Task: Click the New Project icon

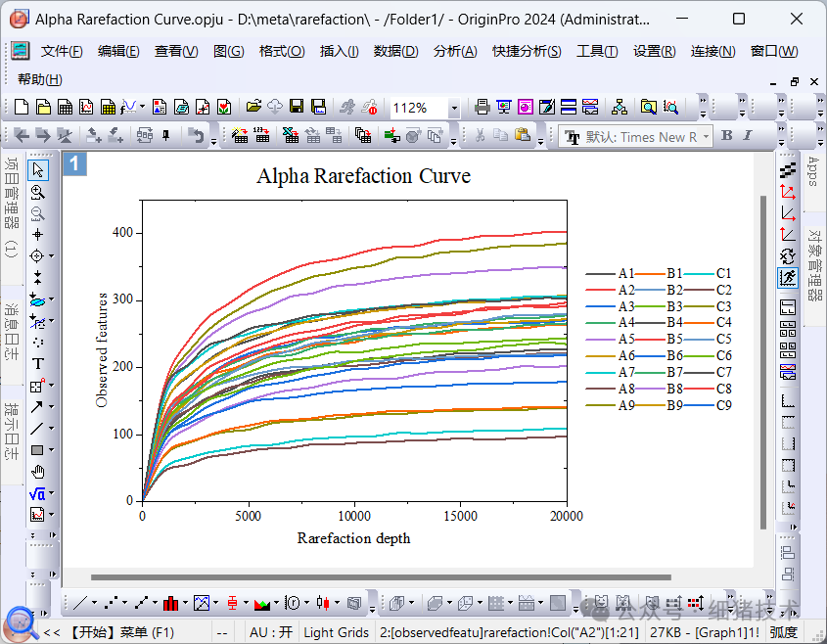Action: pyautogui.click(x=21, y=107)
